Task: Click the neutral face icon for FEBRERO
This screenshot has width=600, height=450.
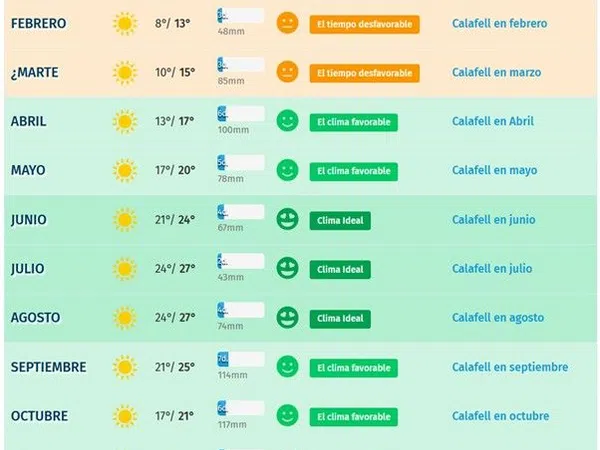Action: pos(287,23)
